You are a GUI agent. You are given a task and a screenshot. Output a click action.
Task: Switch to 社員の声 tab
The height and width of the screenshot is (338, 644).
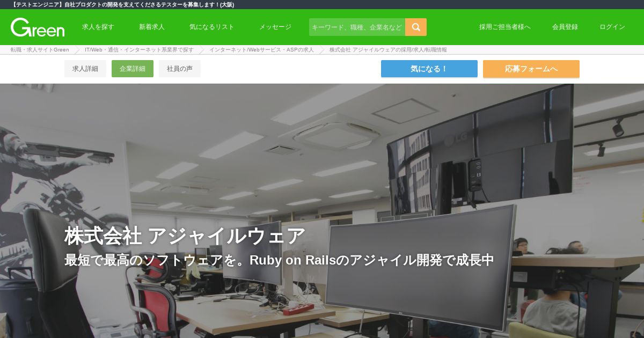180,69
